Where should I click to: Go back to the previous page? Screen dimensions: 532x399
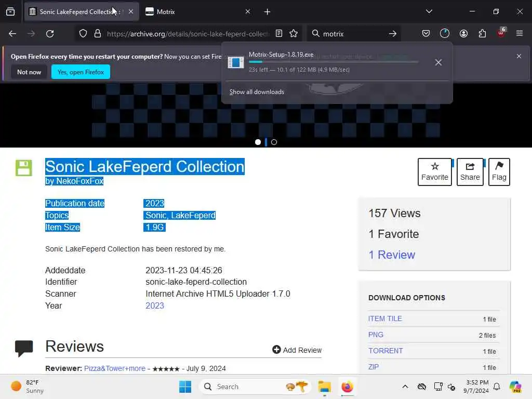[x=12, y=34]
